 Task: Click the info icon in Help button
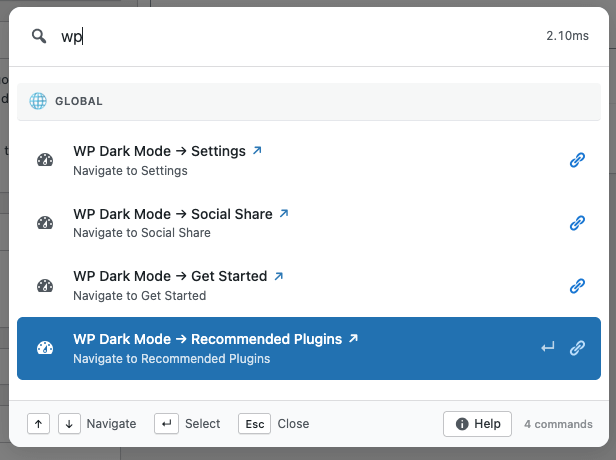tap(462, 424)
